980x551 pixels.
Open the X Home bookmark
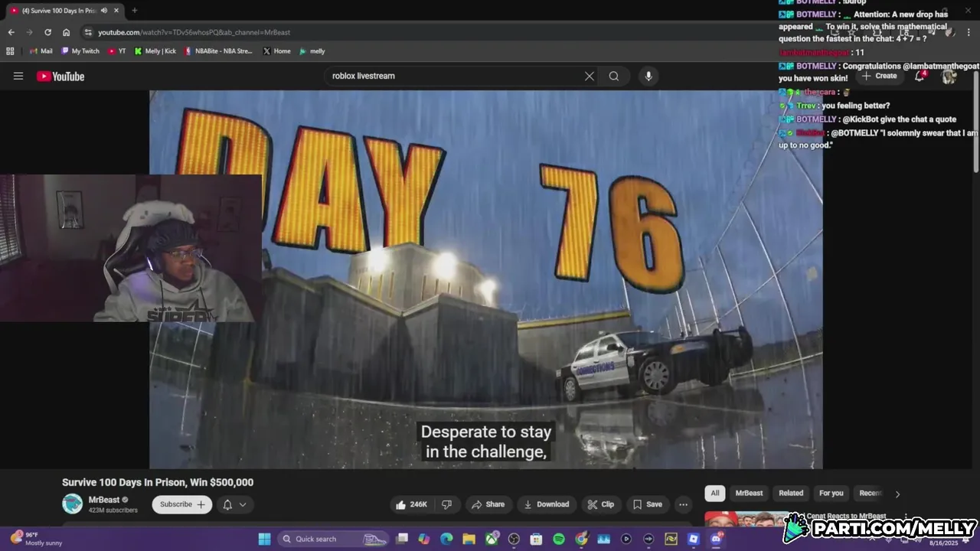pyautogui.click(x=276, y=51)
